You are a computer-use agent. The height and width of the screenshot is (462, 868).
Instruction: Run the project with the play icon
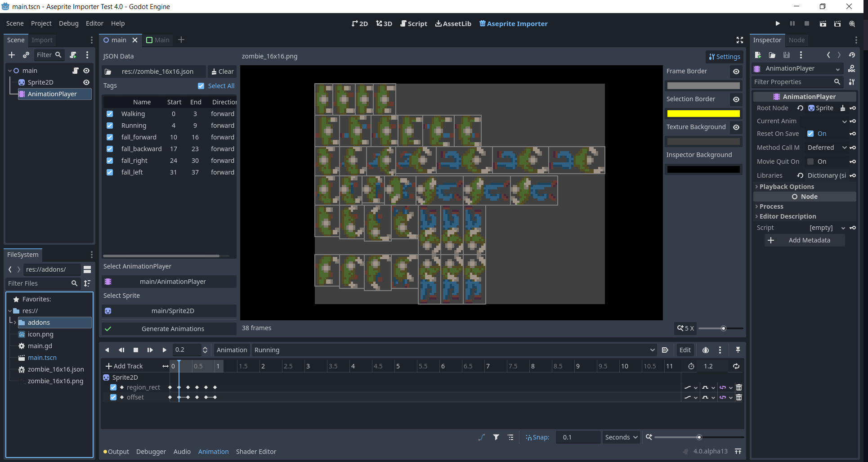(778, 23)
